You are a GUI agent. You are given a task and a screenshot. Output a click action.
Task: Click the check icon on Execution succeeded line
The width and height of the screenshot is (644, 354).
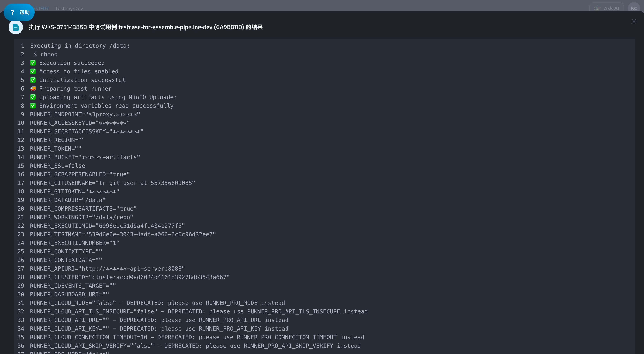coord(33,63)
